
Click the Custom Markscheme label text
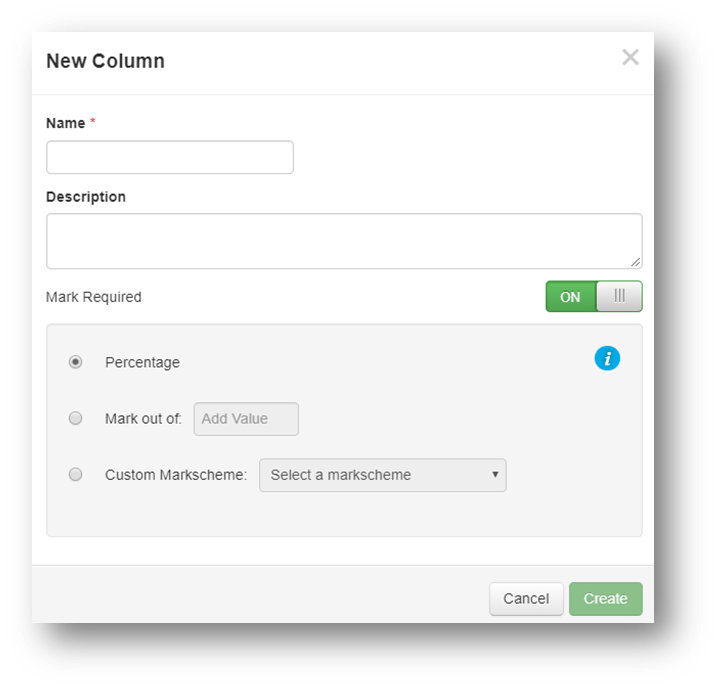pyautogui.click(x=176, y=475)
